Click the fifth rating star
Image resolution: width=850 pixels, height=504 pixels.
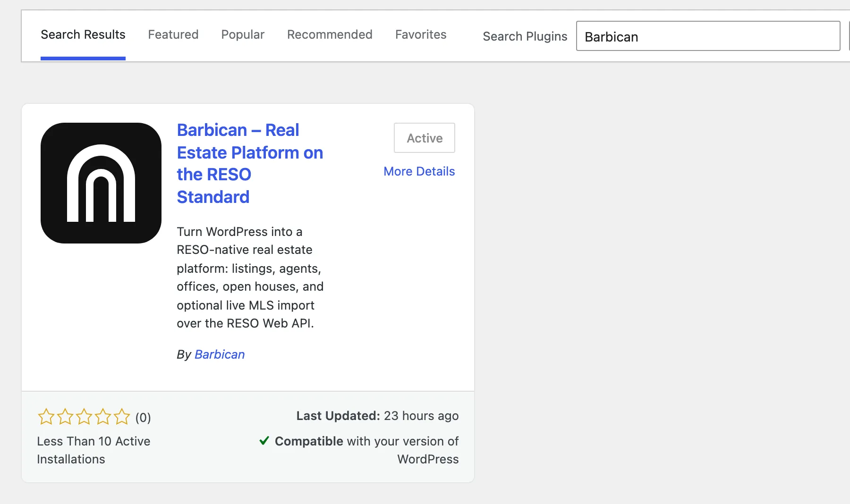(x=122, y=417)
